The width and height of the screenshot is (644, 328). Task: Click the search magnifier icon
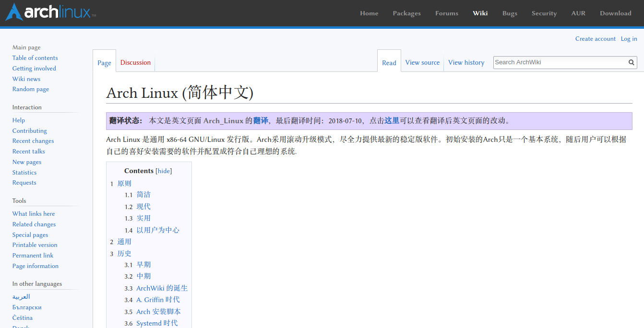632,62
